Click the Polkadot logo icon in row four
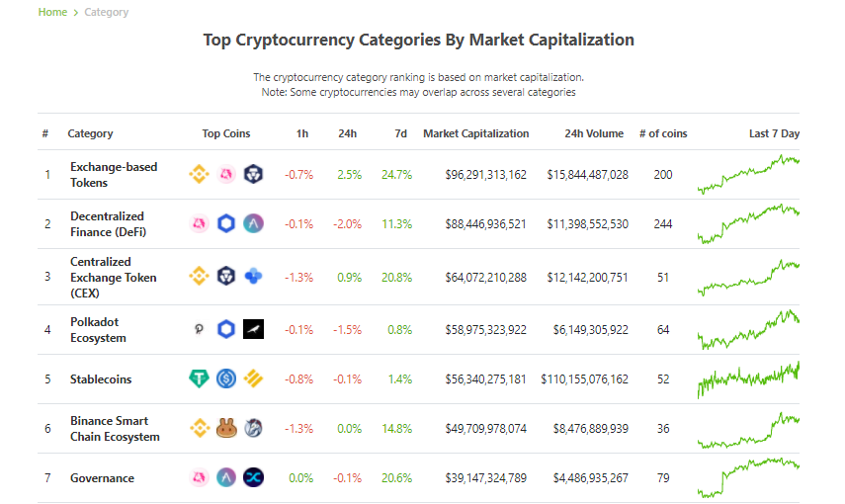This screenshot has height=504, width=845. [x=199, y=329]
